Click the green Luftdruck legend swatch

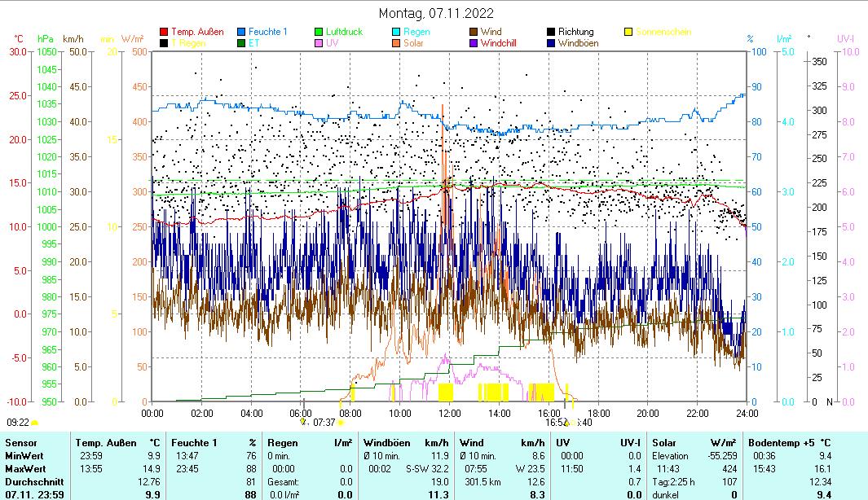(319, 32)
